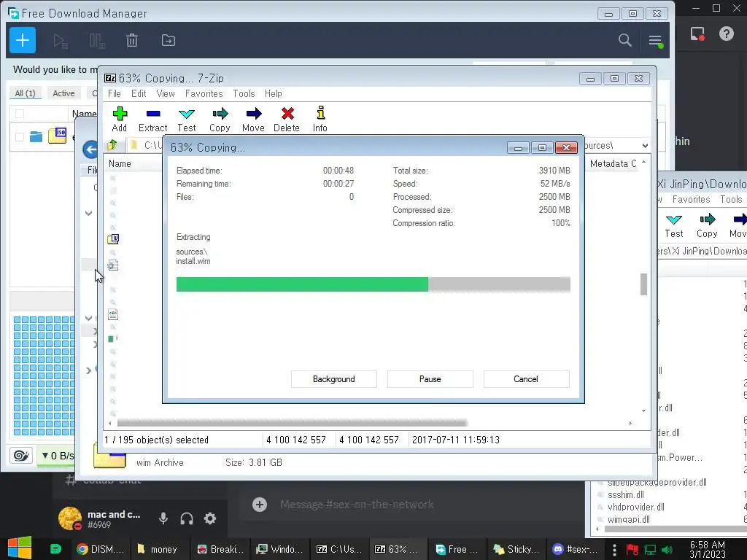Select vhdprovider.dll in right 7-Zip list
Image resolution: width=747 pixels, height=560 pixels.
pos(636,507)
